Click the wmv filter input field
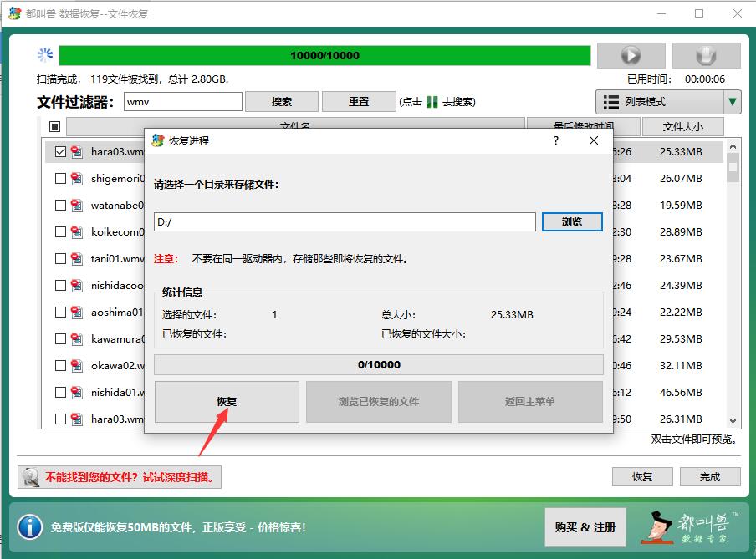This screenshot has height=559, width=756. (184, 100)
